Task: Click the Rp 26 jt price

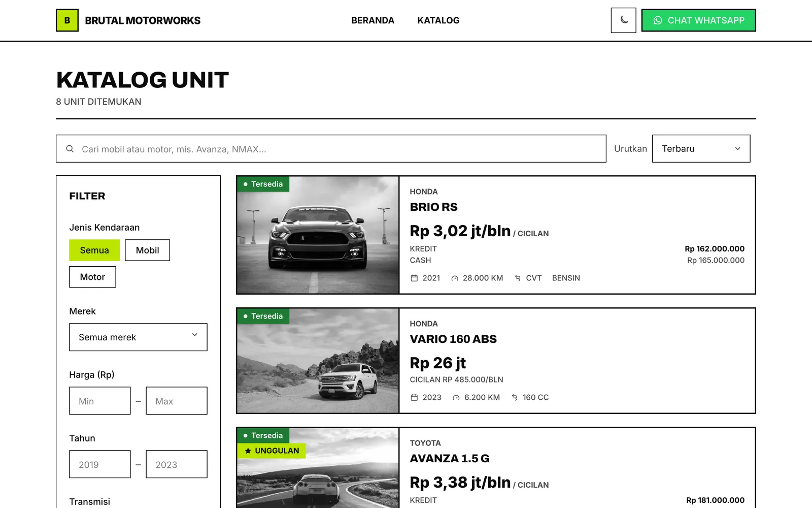Action: click(437, 363)
